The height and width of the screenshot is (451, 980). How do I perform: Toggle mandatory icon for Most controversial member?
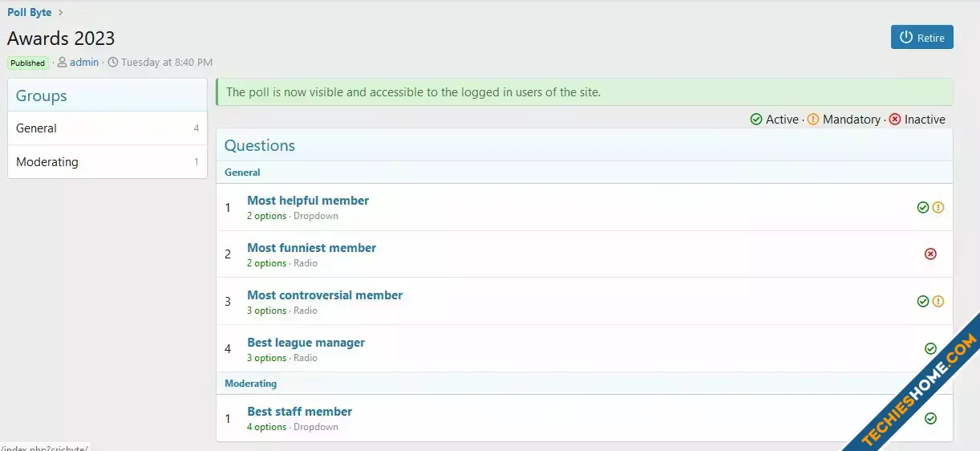(x=938, y=302)
